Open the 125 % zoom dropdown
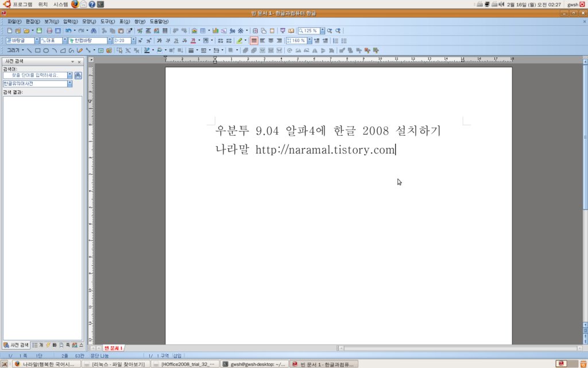Viewport: 588px width, 368px height. tap(322, 31)
